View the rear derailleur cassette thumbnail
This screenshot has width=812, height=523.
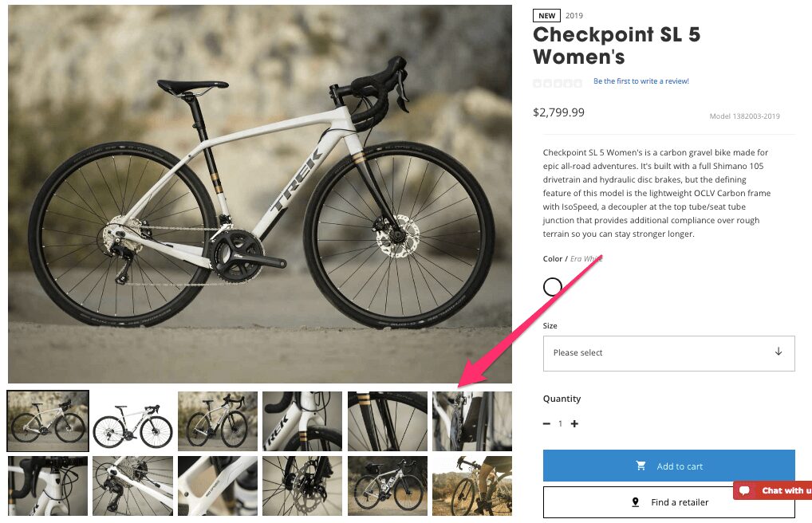tap(132, 486)
